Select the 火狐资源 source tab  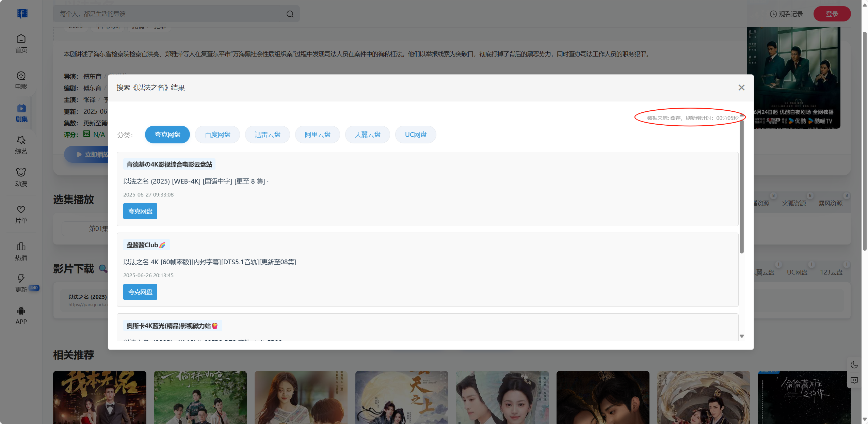click(794, 203)
